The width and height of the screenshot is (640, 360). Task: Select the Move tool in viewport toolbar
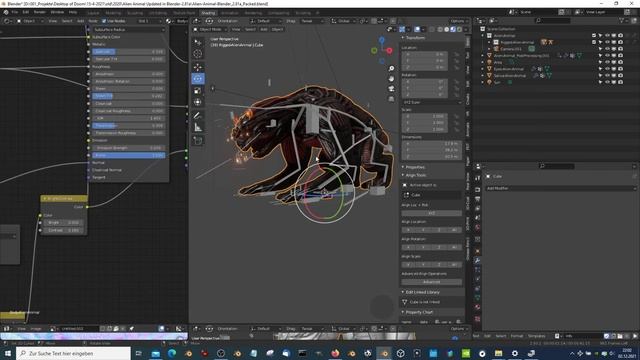point(198,67)
